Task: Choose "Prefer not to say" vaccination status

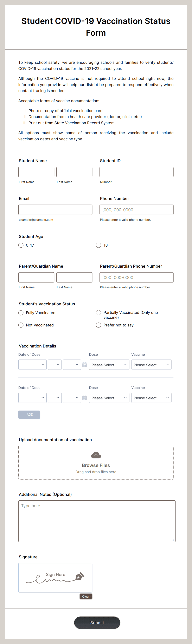Action: click(98, 325)
